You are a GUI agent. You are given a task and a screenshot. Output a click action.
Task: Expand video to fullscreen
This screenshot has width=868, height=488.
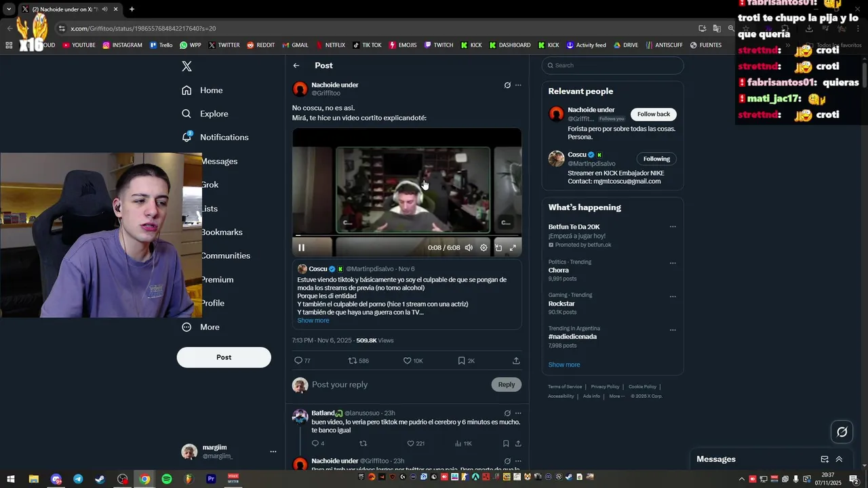point(513,247)
